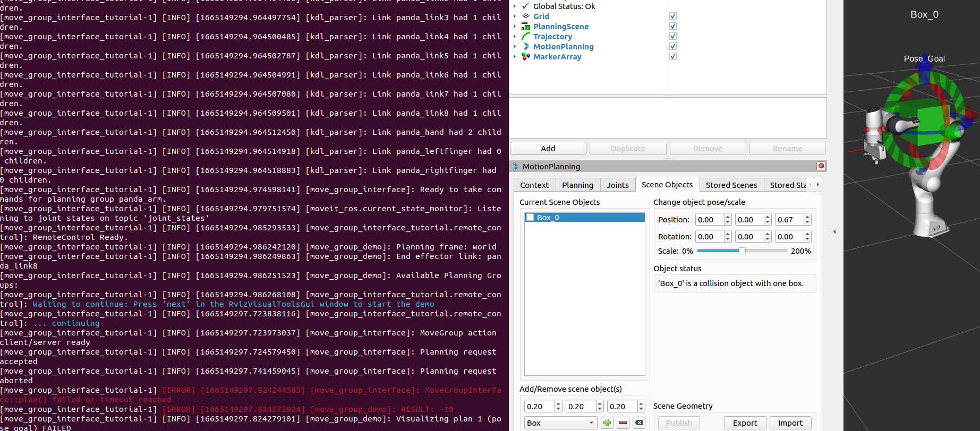Expand the MotionPlanning tree item

click(x=514, y=47)
